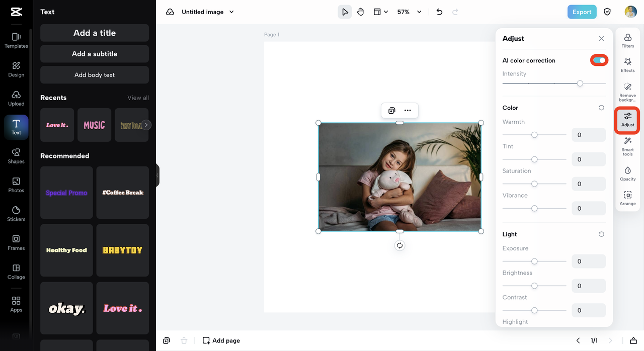Image resolution: width=644 pixels, height=351 pixels.
Task: Open the layers icon at bottom right
Action: [x=633, y=340]
